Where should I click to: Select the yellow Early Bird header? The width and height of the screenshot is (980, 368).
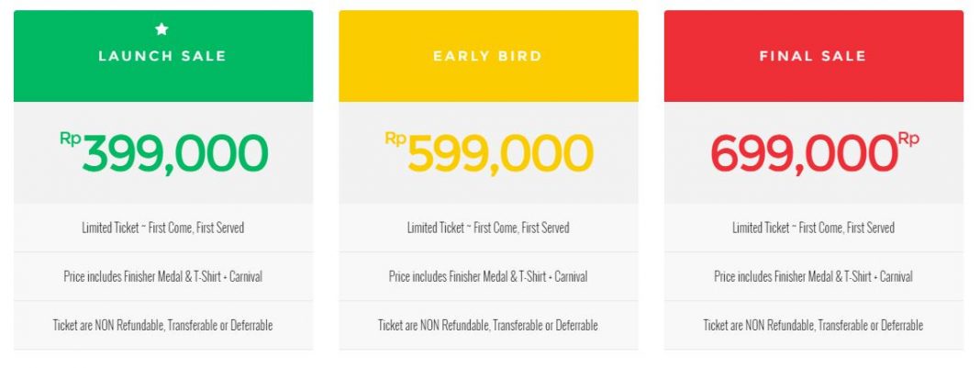[488, 56]
